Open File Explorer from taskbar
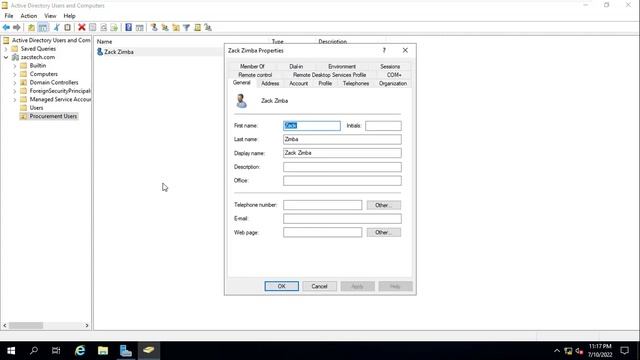The width and height of the screenshot is (640, 360). click(x=103, y=351)
